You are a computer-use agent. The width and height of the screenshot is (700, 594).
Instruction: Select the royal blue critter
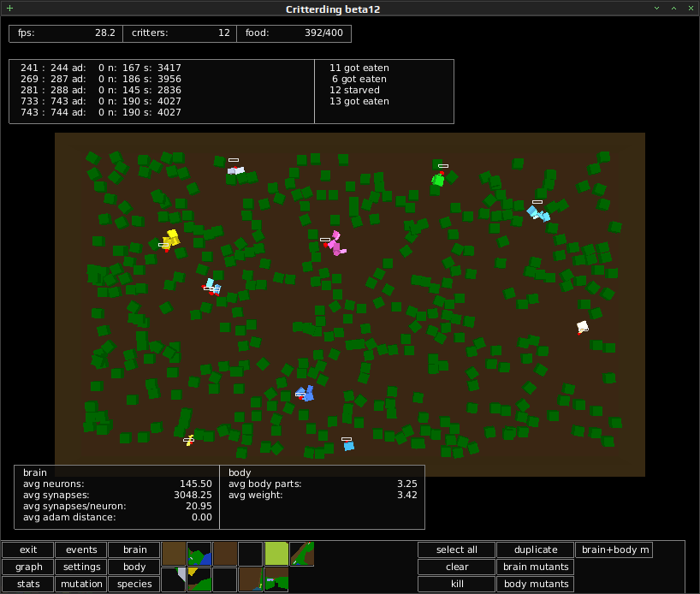306,394
